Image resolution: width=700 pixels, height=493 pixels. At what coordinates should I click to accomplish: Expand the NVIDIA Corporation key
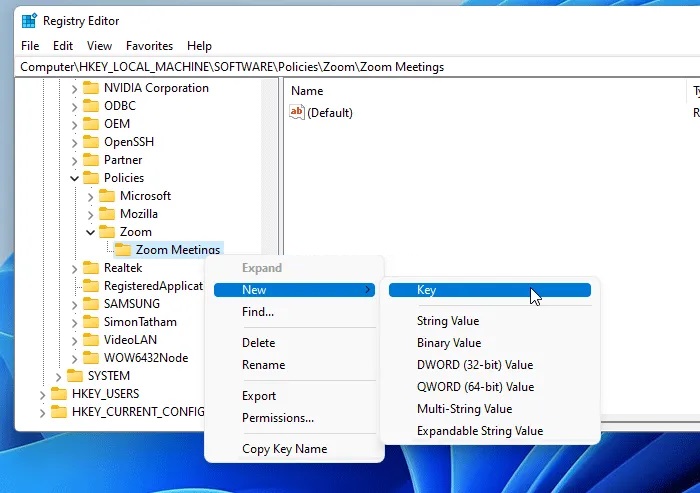tap(75, 89)
